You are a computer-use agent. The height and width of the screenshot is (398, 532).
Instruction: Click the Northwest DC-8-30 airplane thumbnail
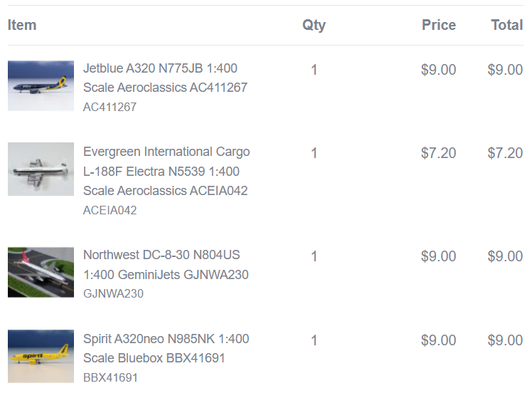pos(41,272)
